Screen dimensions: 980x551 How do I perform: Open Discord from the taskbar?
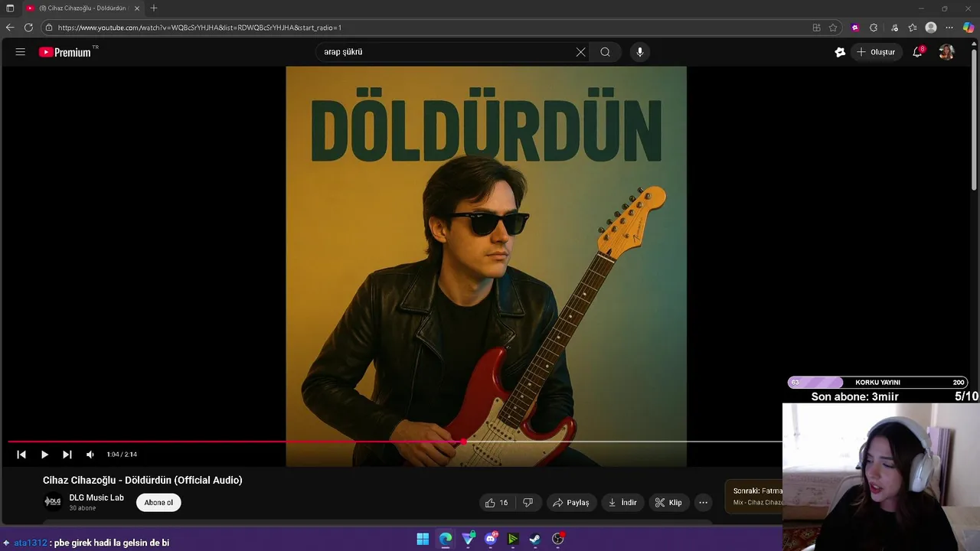491,539
